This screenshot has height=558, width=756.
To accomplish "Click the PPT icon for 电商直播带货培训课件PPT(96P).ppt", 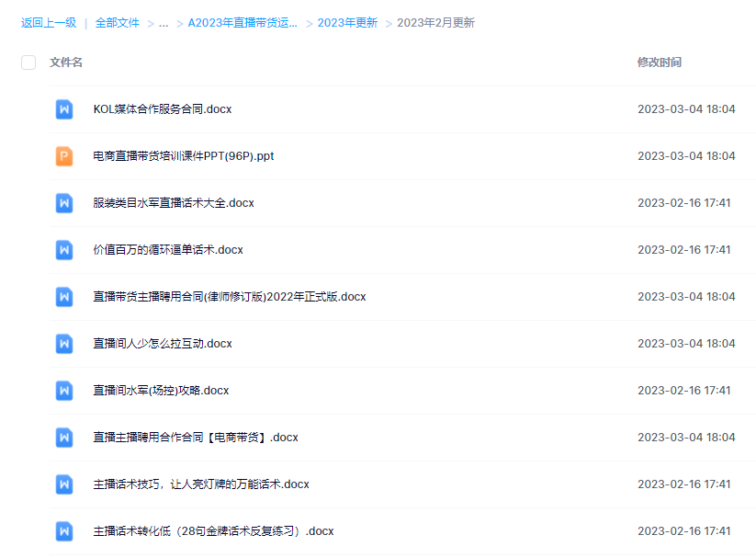I will pos(64,156).
